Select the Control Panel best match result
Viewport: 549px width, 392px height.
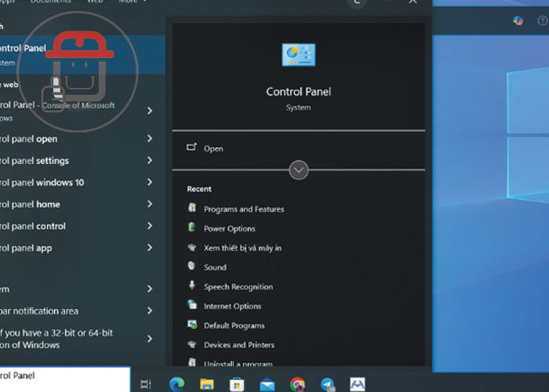pyautogui.click(x=82, y=55)
